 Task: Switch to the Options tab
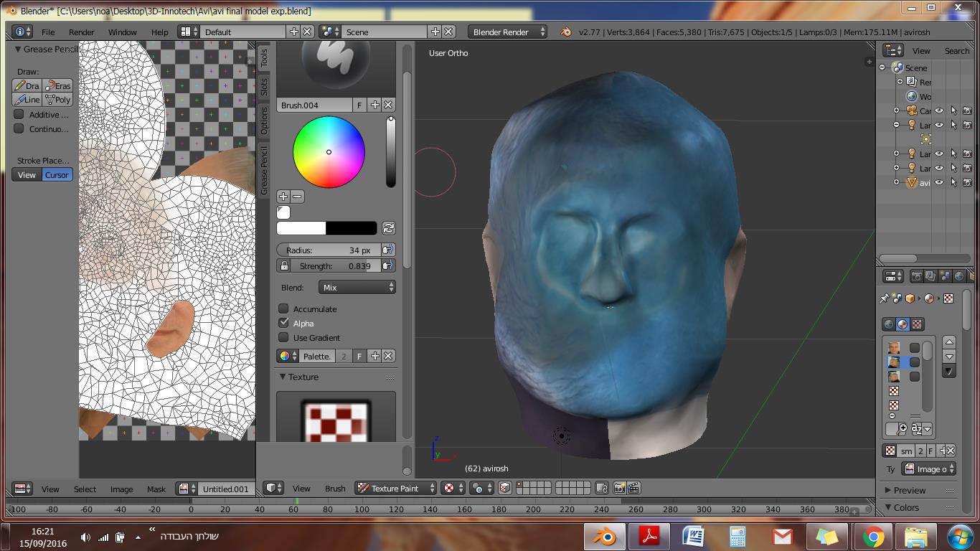[263, 121]
